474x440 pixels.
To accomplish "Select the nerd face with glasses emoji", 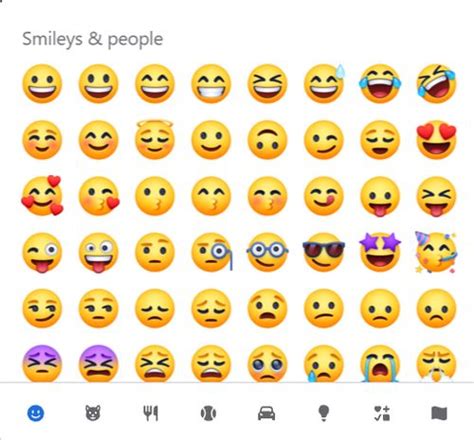I will (x=267, y=252).
